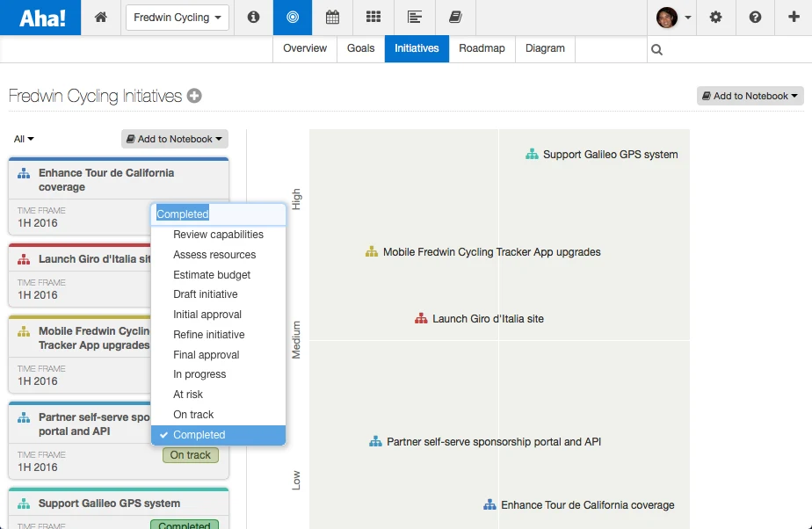This screenshot has width=812, height=529.
Task: Click the Aha! logo
Action: coord(40,18)
